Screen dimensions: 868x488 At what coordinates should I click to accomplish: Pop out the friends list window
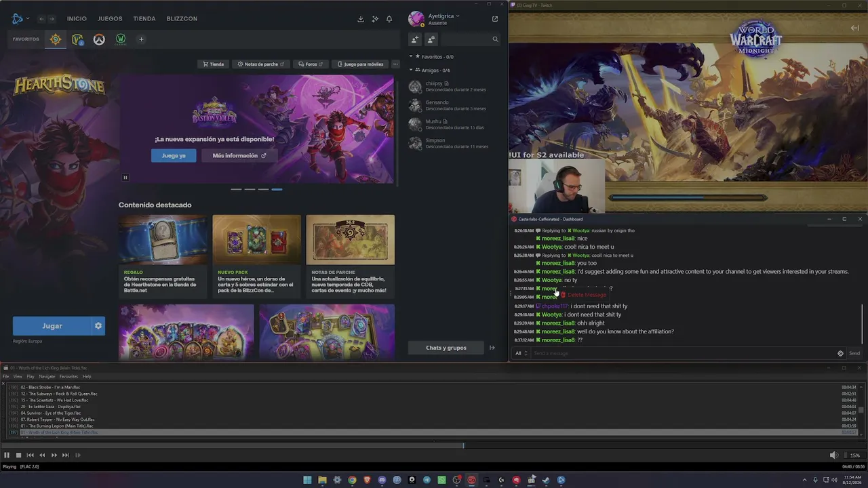click(x=495, y=19)
